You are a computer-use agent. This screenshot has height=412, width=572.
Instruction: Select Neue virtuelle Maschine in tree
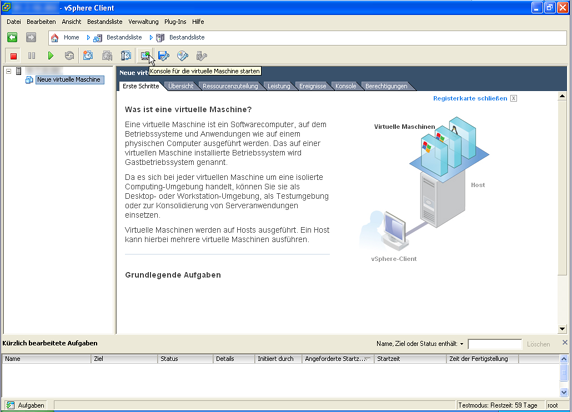(x=69, y=80)
